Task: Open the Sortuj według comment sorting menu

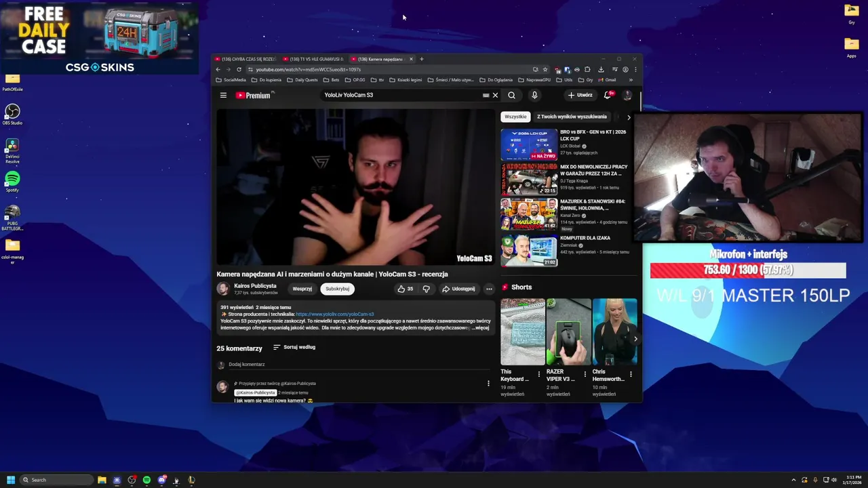Action: tap(294, 347)
